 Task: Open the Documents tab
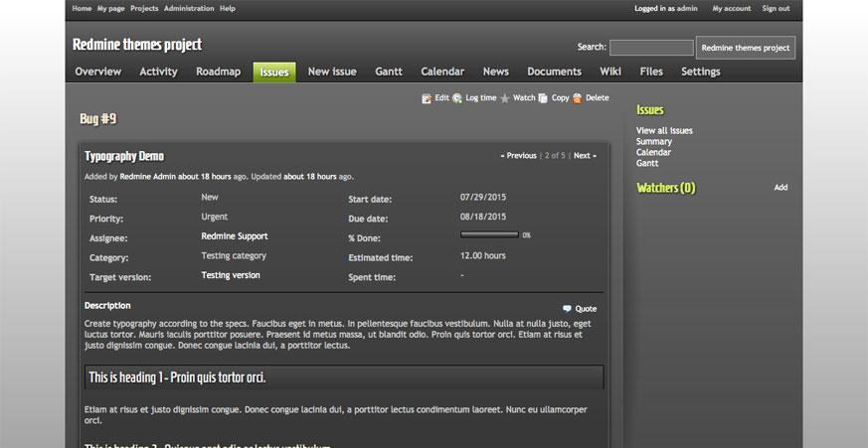click(554, 72)
